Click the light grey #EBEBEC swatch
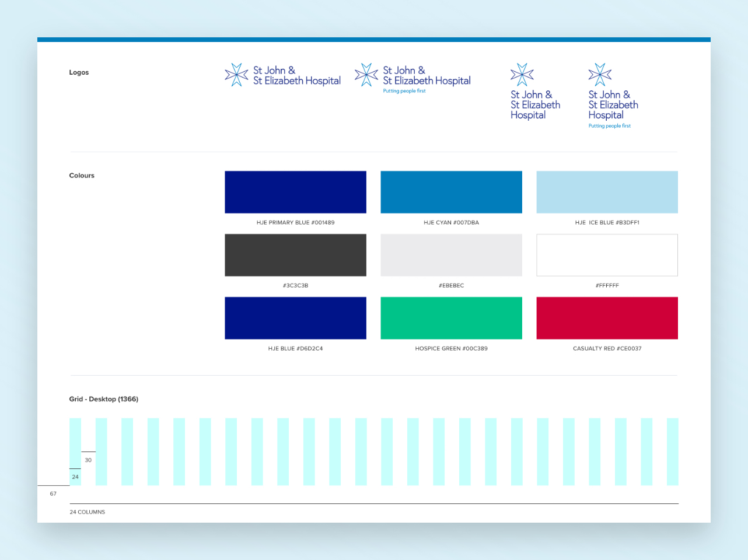This screenshot has height=560, width=748. (451, 255)
